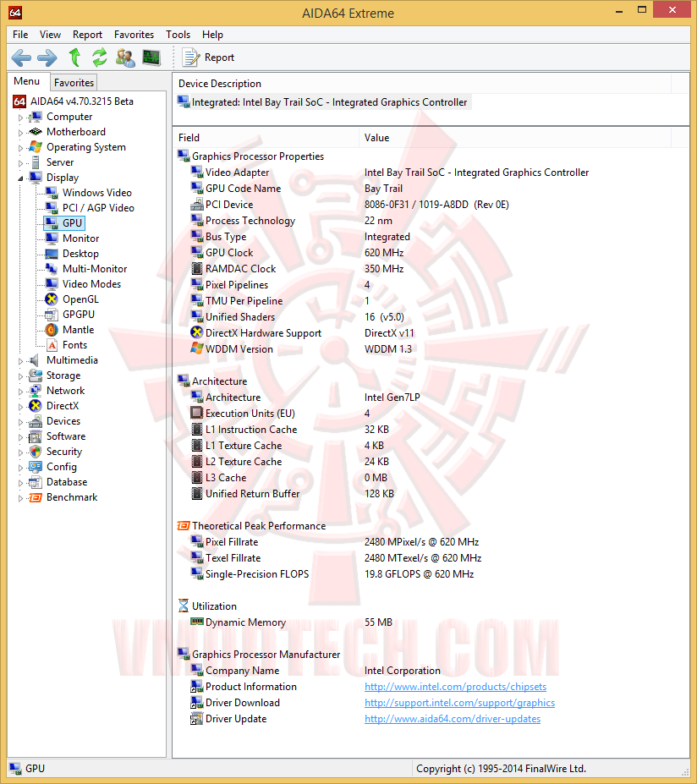Click the Computer tree icon
This screenshot has height=784, width=697.
point(35,117)
